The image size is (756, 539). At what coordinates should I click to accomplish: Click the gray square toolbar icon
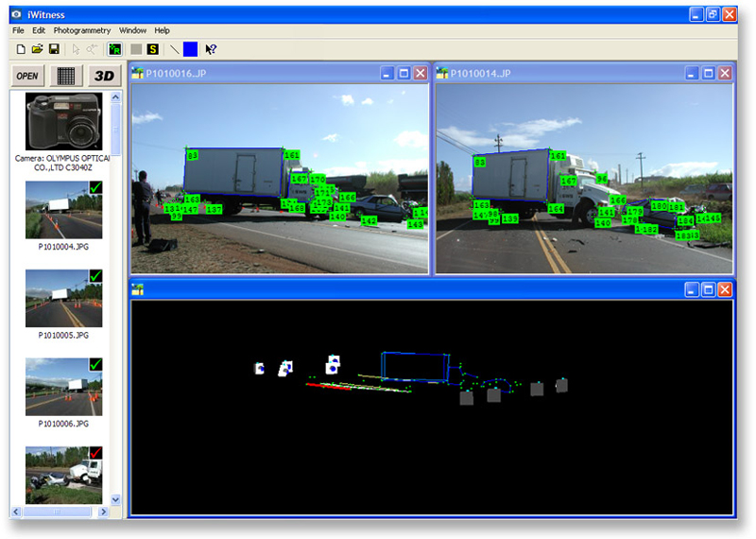(136, 49)
